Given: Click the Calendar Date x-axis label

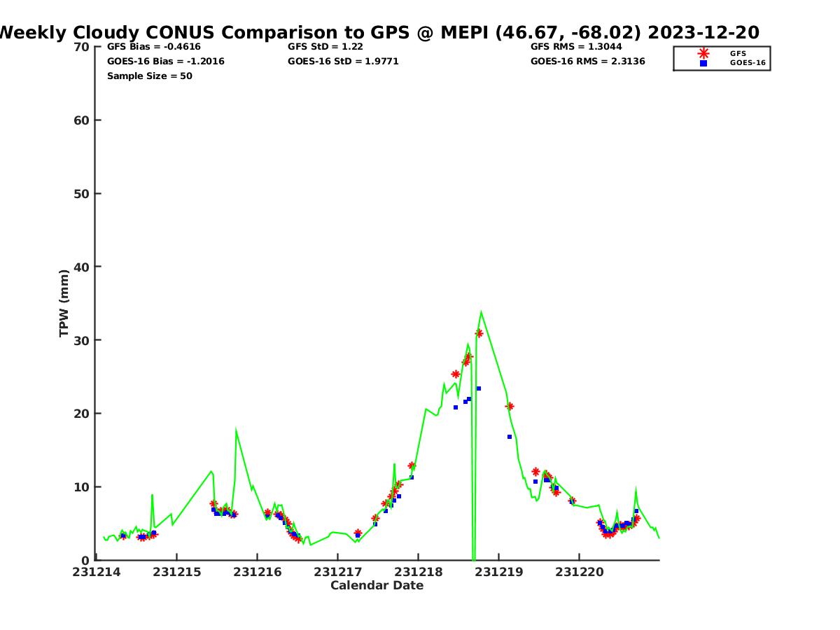Looking at the screenshot, I should tap(377, 586).
